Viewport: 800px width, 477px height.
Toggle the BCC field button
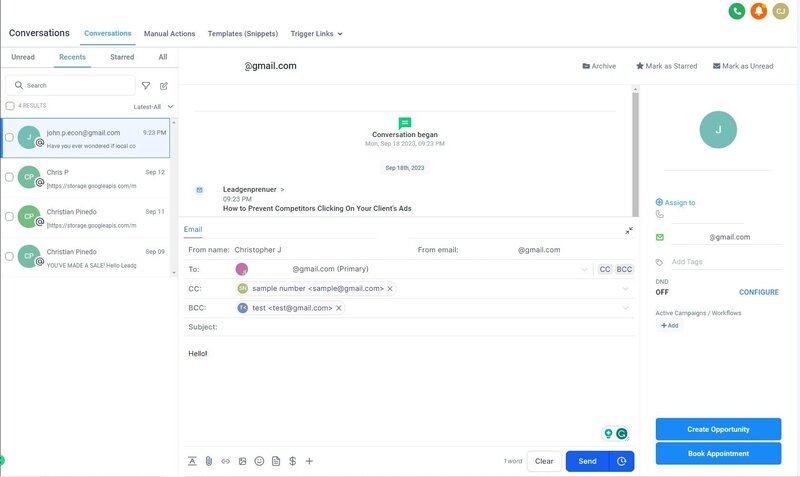(x=624, y=269)
